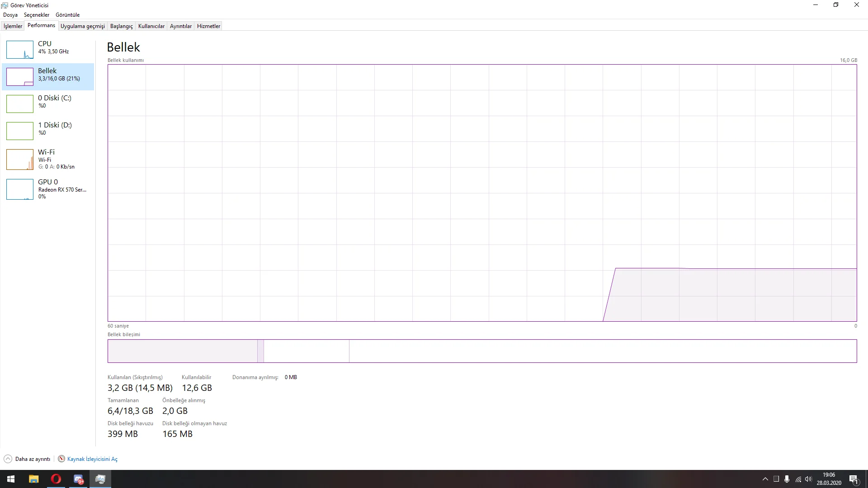Screen dimensions: 868x488
Task: Open the Opera browser taskbar icon
Action: point(56,479)
